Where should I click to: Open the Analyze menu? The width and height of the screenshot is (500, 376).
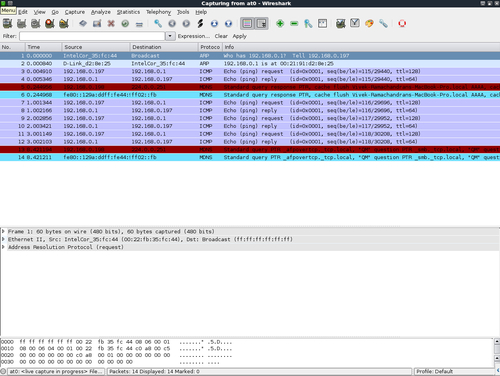click(101, 12)
